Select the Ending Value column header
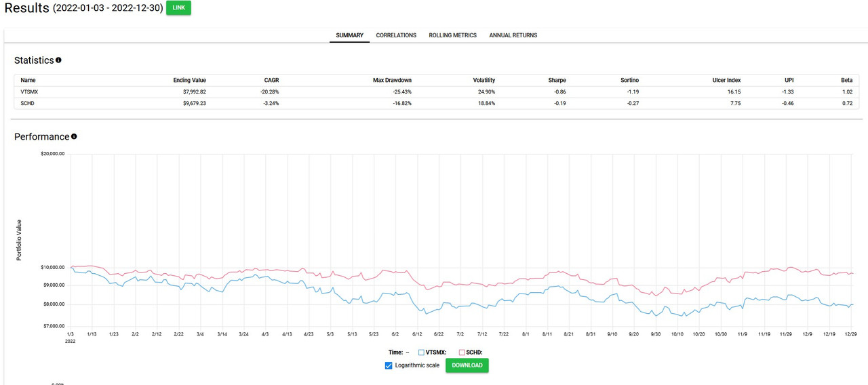 tap(190, 80)
